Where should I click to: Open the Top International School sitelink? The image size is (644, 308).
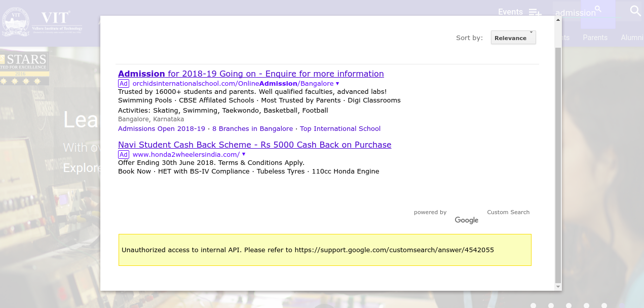tap(340, 129)
